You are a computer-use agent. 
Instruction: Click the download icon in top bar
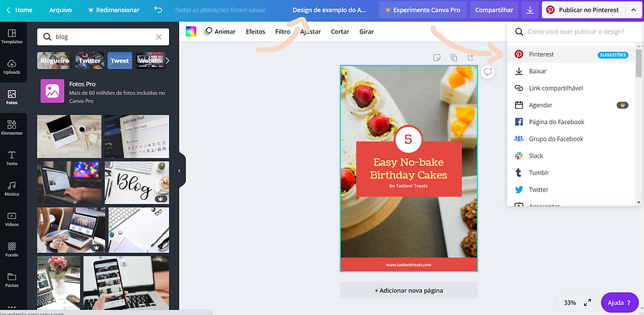(531, 10)
